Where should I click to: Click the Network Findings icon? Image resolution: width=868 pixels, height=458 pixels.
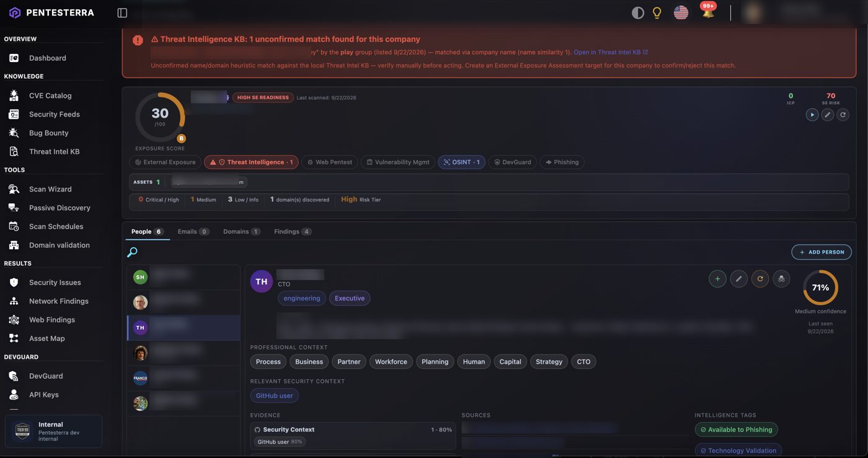(x=14, y=301)
